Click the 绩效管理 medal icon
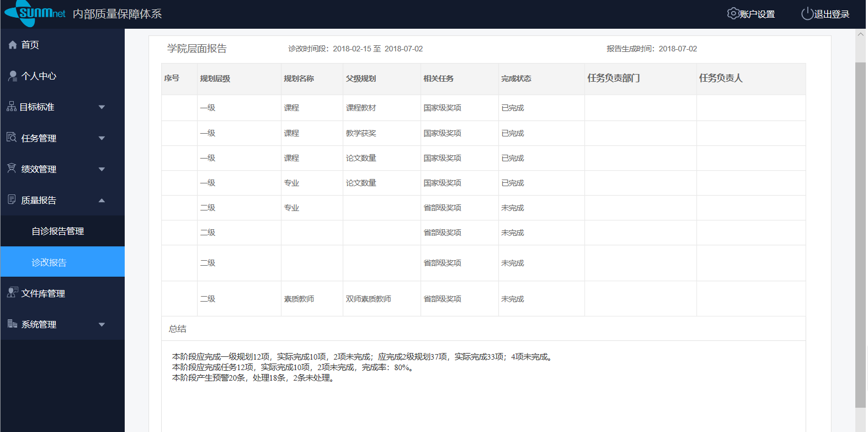Image resolution: width=868 pixels, height=432 pixels. (x=12, y=168)
